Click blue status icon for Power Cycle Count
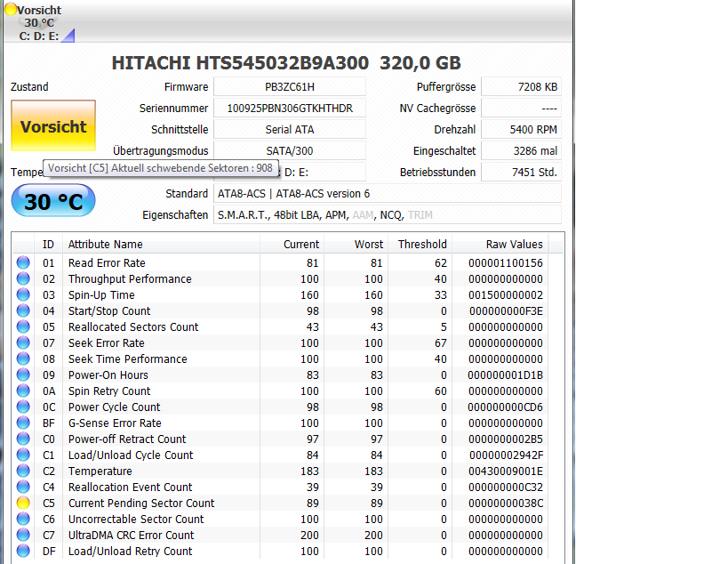 (23, 407)
